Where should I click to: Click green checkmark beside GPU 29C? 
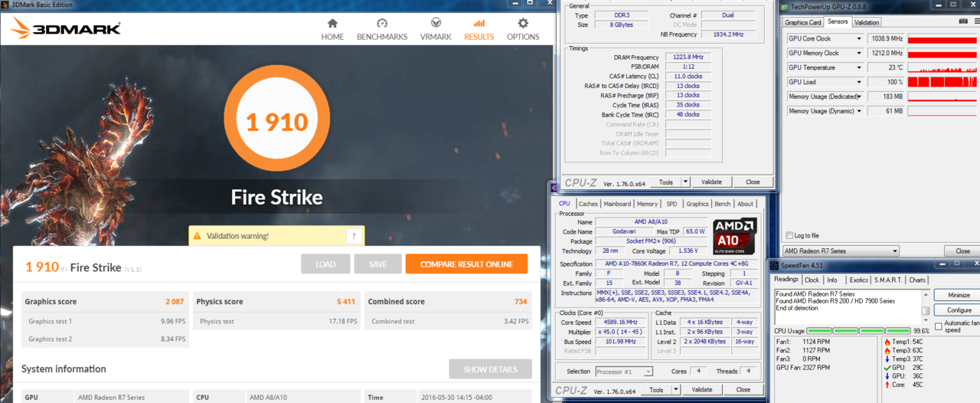tap(887, 367)
